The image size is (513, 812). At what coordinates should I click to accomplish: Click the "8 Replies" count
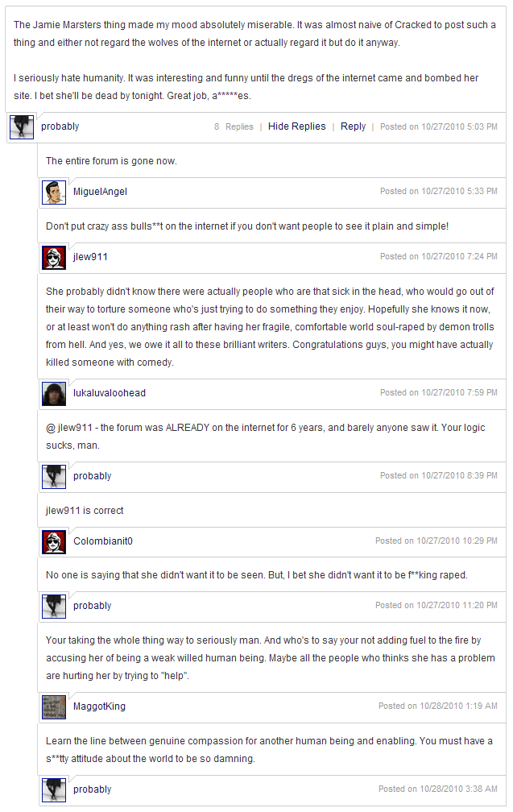234,126
